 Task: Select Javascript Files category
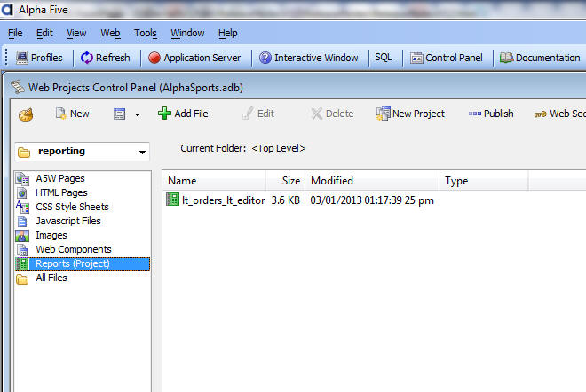68,221
